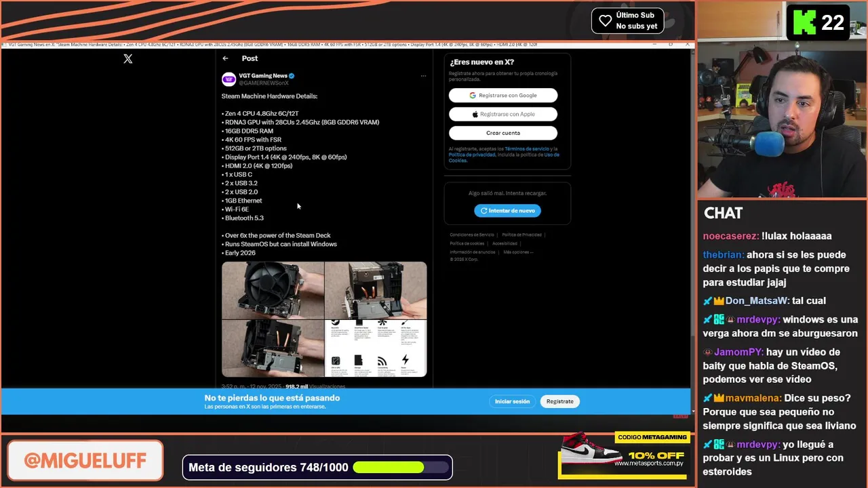
Task: Open the Accesibilidad footer link
Action: click(x=505, y=243)
